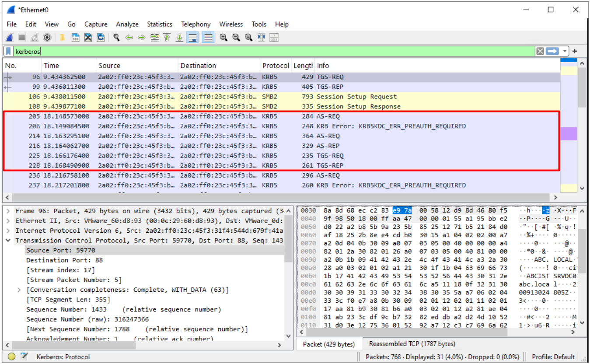590x364 pixels.
Task: Jump to the last packet
Action: pos(179,38)
